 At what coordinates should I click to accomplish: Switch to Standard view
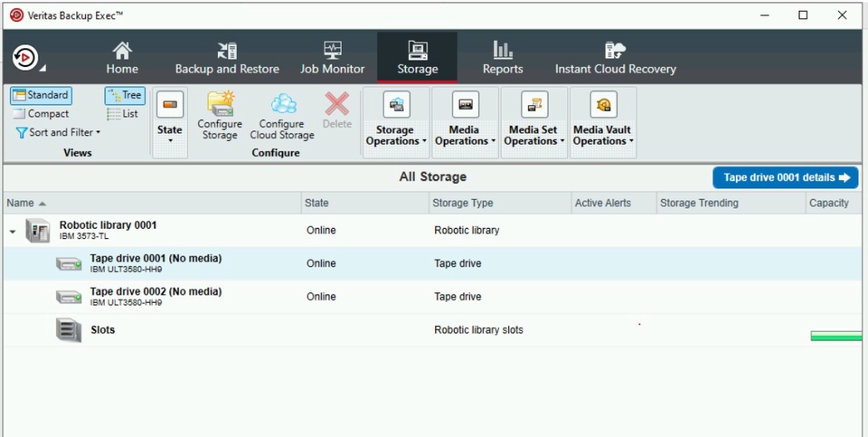pos(41,95)
